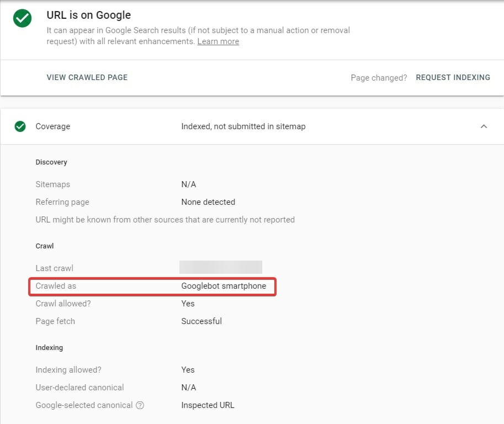Click the URL is on Google heading

[x=89, y=15]
